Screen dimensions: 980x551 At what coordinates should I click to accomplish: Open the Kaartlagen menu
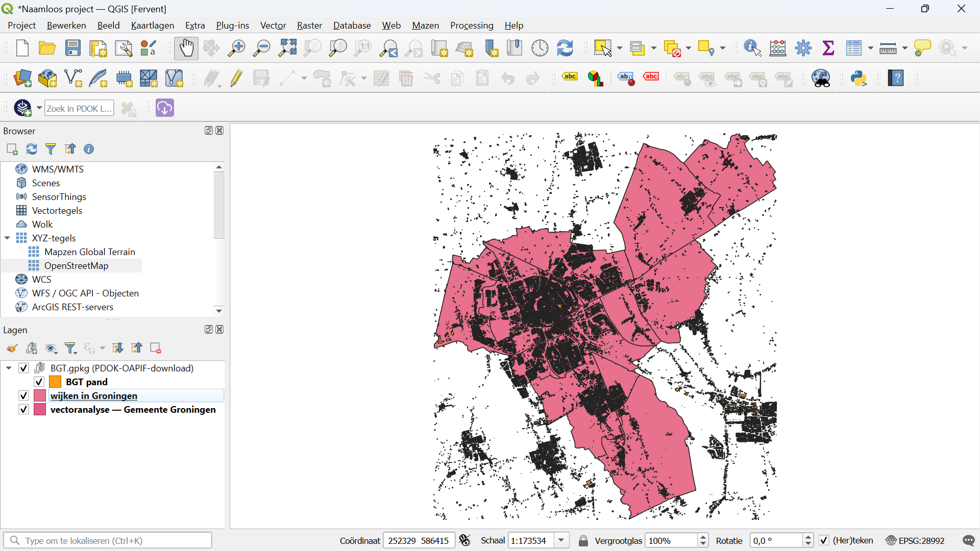click(152, 26)
